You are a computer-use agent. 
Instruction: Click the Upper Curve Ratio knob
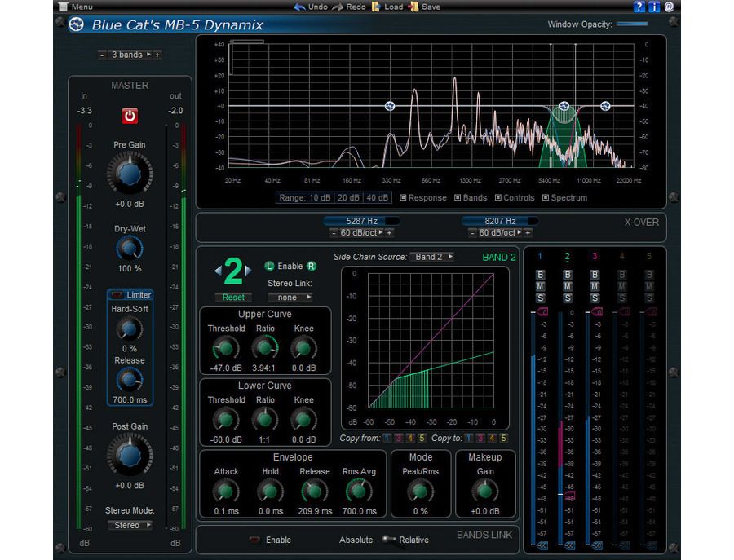coord(265,348)
